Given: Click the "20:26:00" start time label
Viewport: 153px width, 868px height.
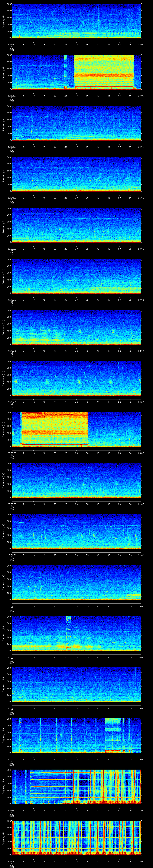Looking at the screenshot, I should point(12,300).
